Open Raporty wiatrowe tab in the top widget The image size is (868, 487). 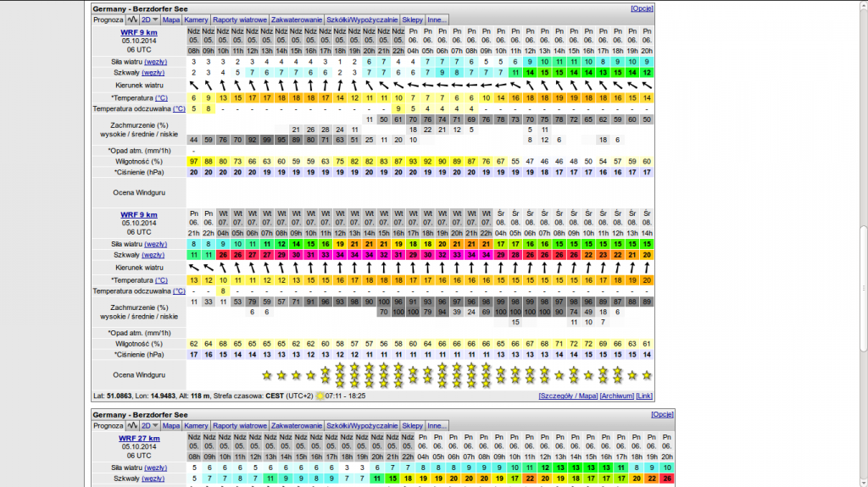point(240,19)
